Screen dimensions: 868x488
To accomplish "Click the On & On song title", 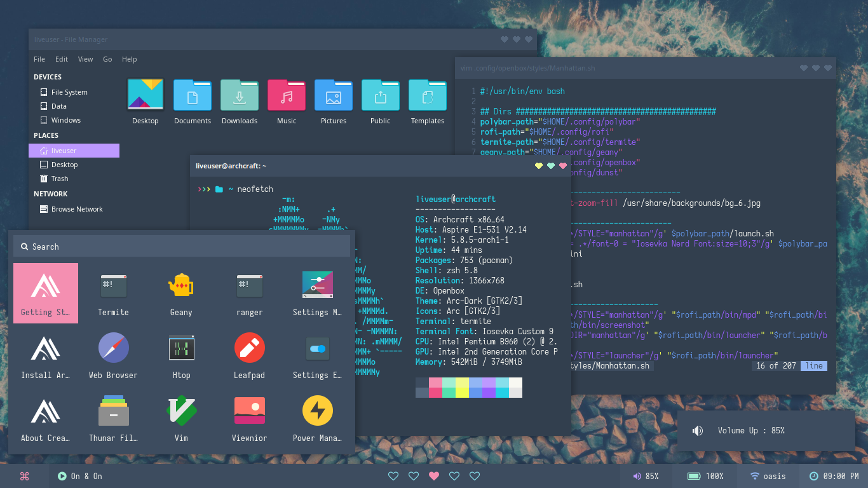I will click(86, 476).
